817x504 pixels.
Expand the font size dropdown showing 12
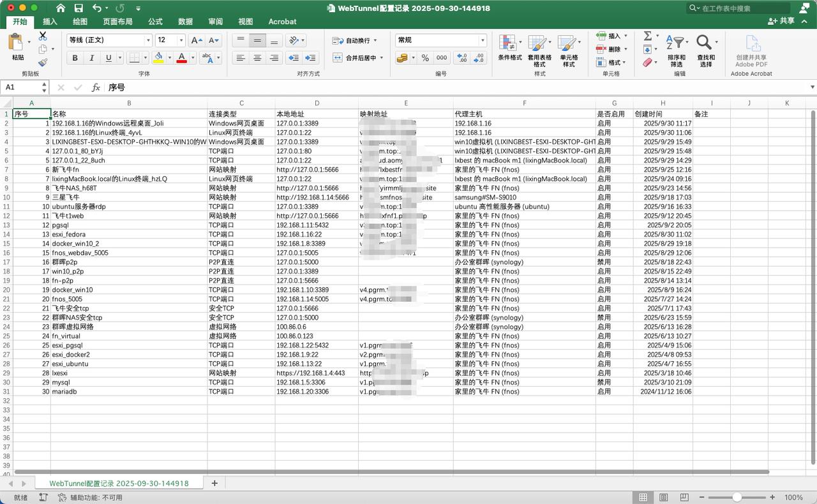click(x=181, y=40)
